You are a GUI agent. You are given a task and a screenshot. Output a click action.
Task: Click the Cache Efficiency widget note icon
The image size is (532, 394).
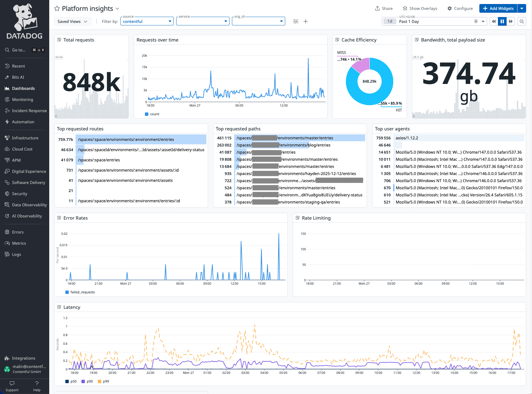(x=337, y=40)
